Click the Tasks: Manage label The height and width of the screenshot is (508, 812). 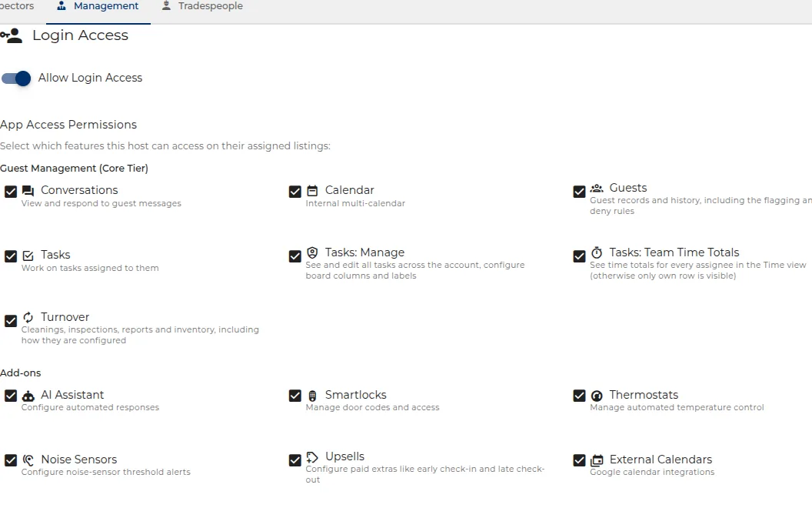tap(364, 252)
